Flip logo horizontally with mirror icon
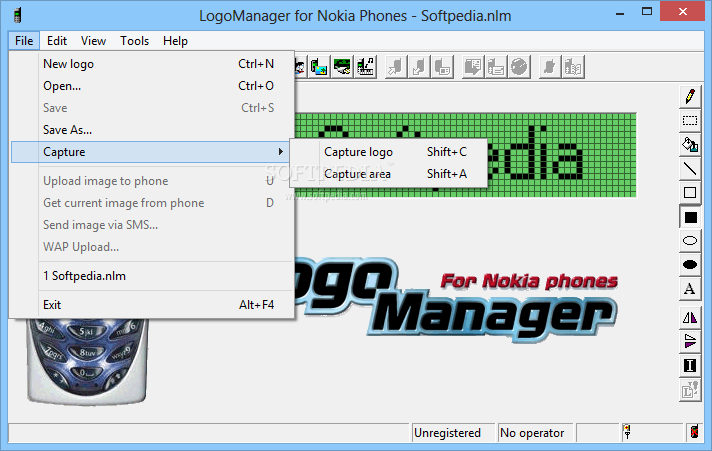 (x=690, y=317)
